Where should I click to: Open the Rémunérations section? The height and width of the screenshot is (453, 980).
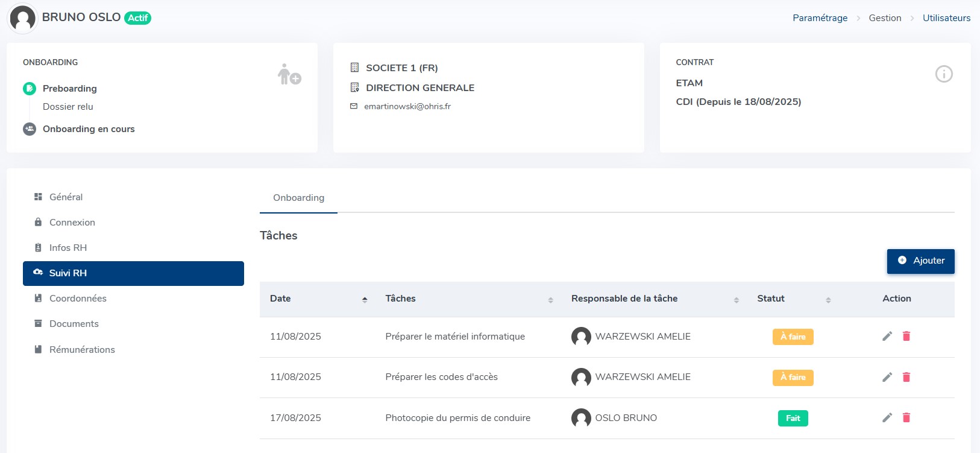click(133, 350)
